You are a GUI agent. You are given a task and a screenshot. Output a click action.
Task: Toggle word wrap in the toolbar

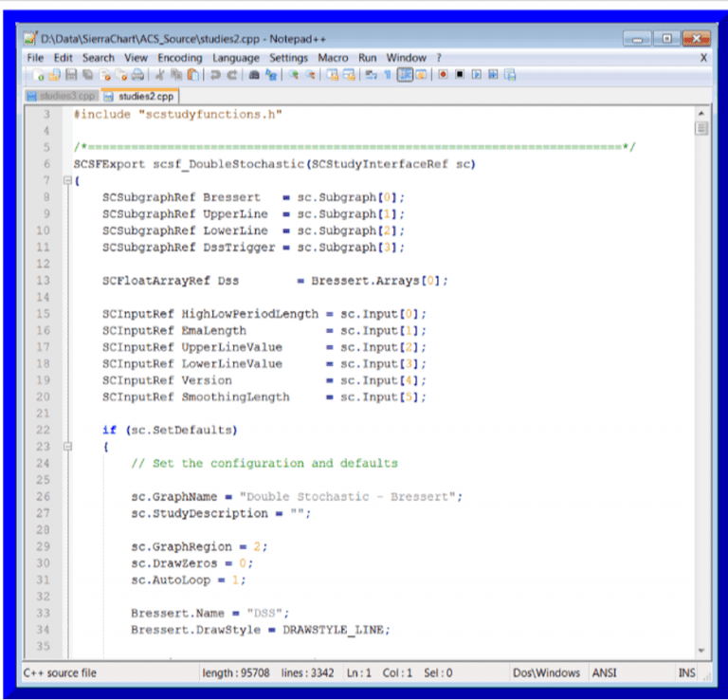[371, 74]
